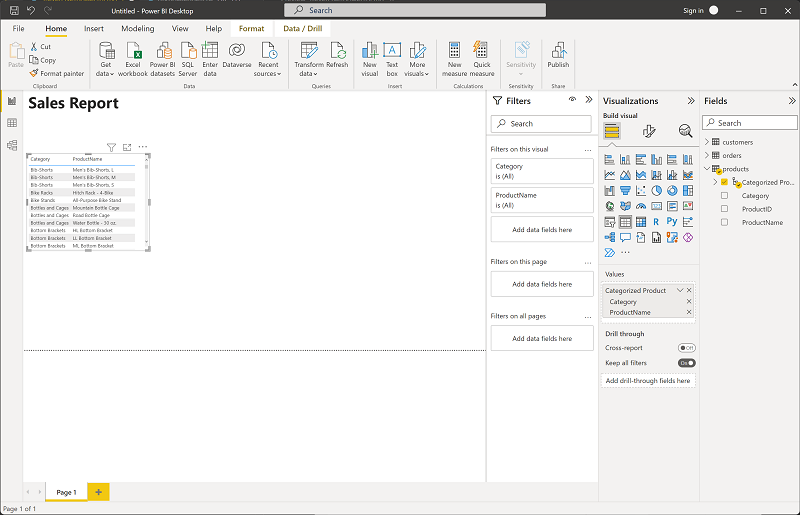Select the Stacked bar chart visual
The height and width of the screenshot is (515, 800).
[x=610, y=160]
